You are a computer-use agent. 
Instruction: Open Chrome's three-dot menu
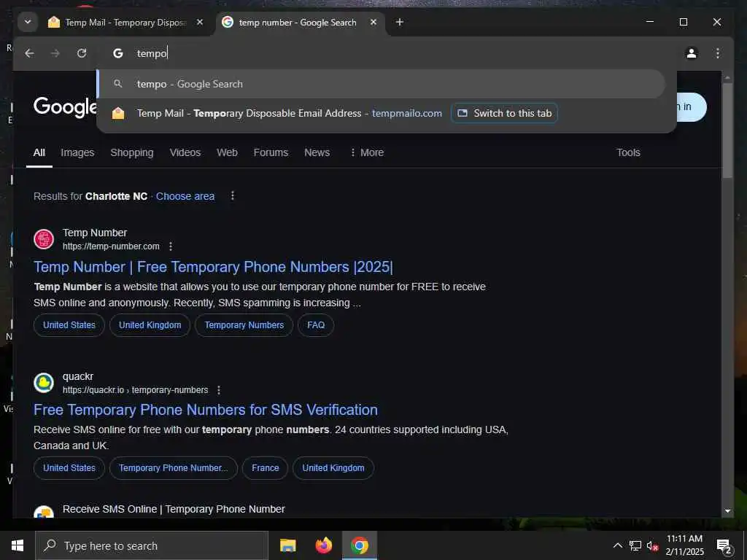[x=718, y=53]
